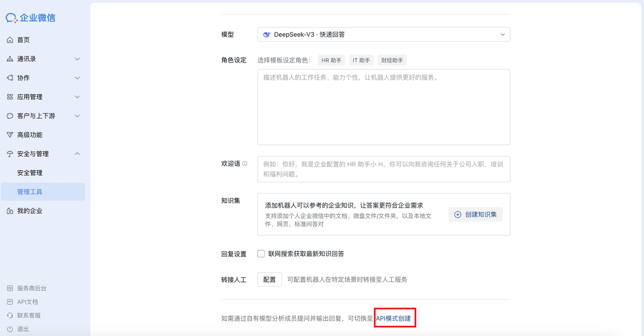Select the 财经助手 role template
This screenshot has height=336, width=644.
click(x=392, y=60)
